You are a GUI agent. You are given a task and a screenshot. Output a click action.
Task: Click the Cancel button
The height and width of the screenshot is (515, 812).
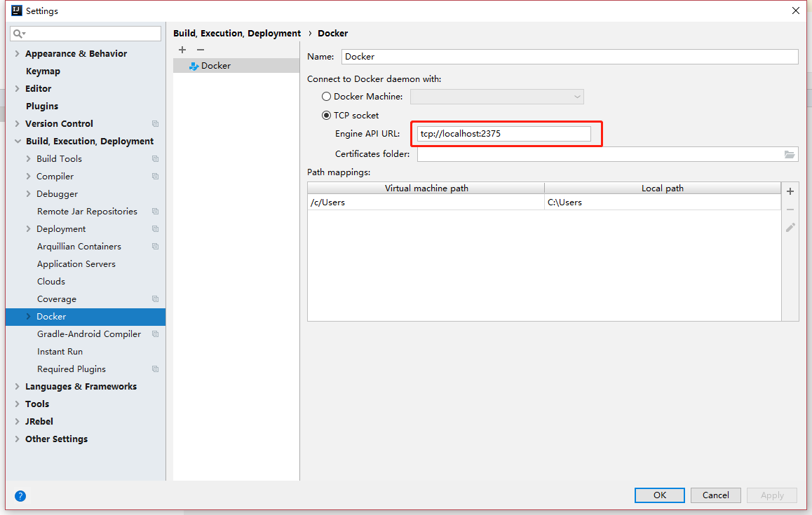pos(716,495)
